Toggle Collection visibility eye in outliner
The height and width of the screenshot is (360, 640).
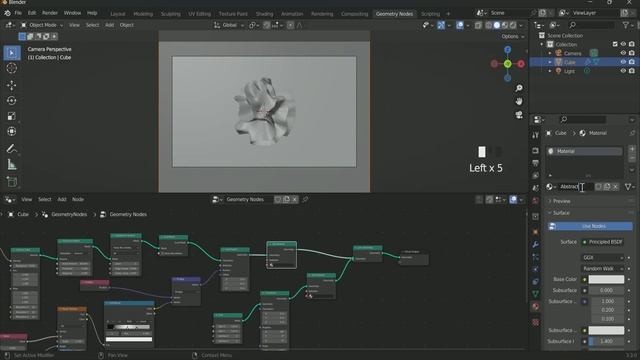pyautogui.click(x=623, y=44)
